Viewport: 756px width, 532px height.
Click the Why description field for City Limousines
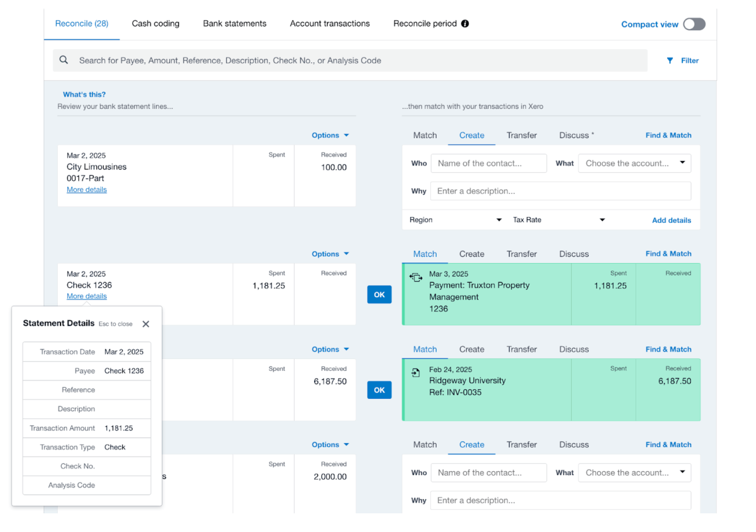coord(560,191)
